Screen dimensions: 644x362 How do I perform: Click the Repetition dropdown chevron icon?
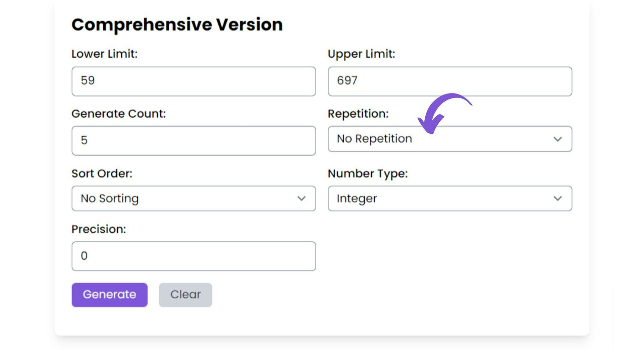pos(558,139)
